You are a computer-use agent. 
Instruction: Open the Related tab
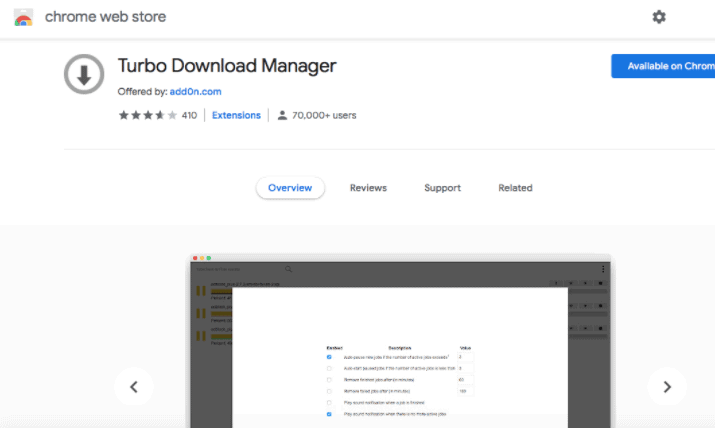point(515,188)
